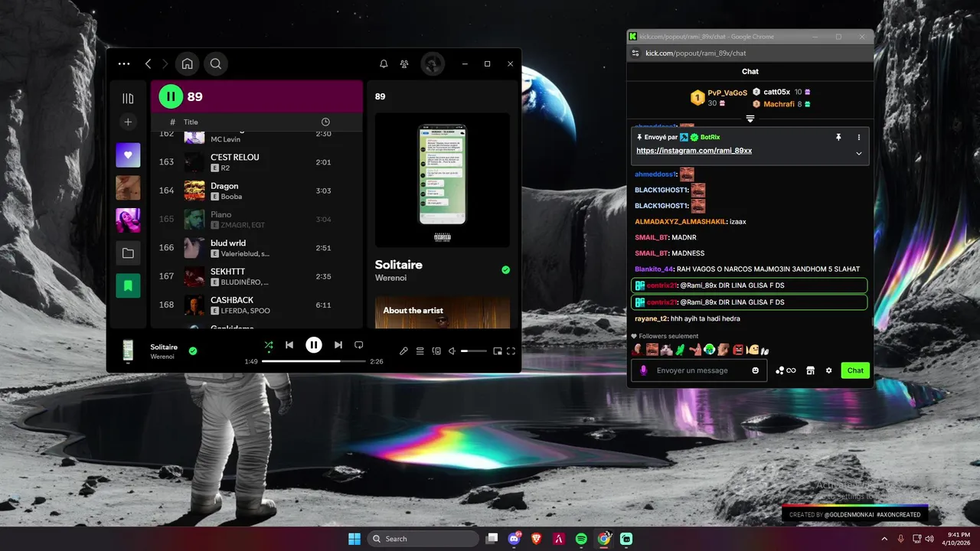
Task: Click the Title column header
Action: tap(191, 122)
